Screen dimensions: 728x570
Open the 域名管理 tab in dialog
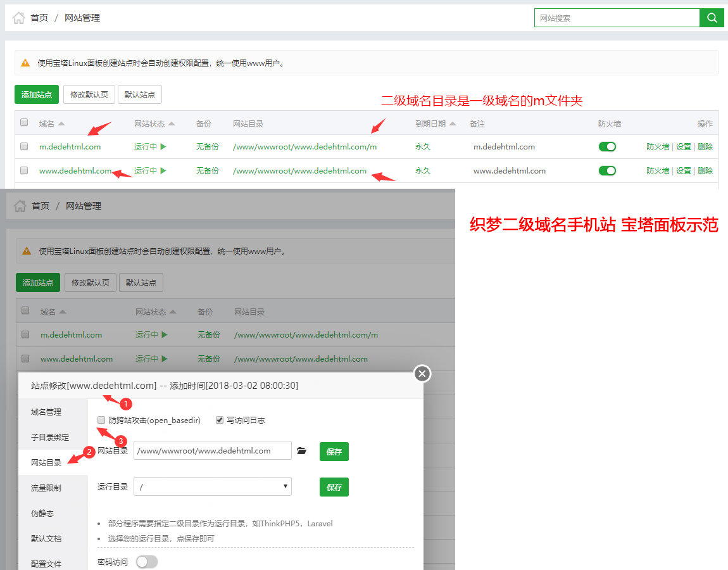46,412
